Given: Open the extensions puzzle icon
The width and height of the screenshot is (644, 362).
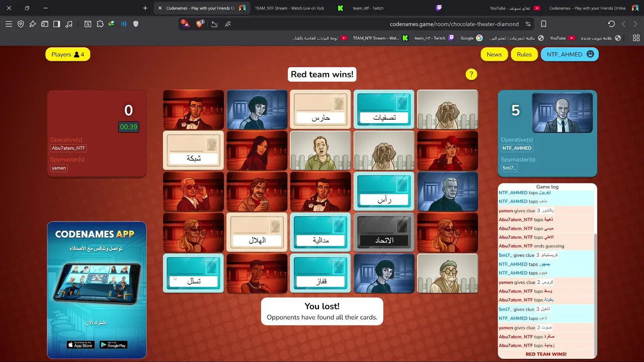Looking at the screenshot, I should [x=100, y=24].
